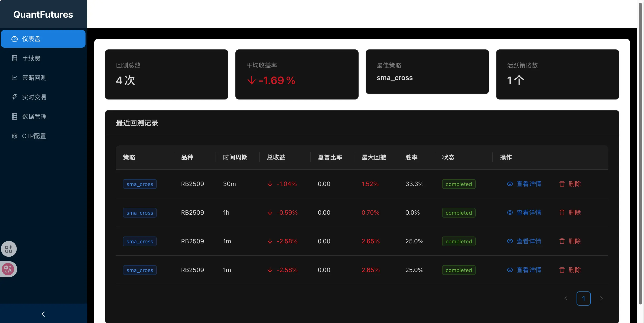Click the 手续费 fee list icon

pos(15,58)
